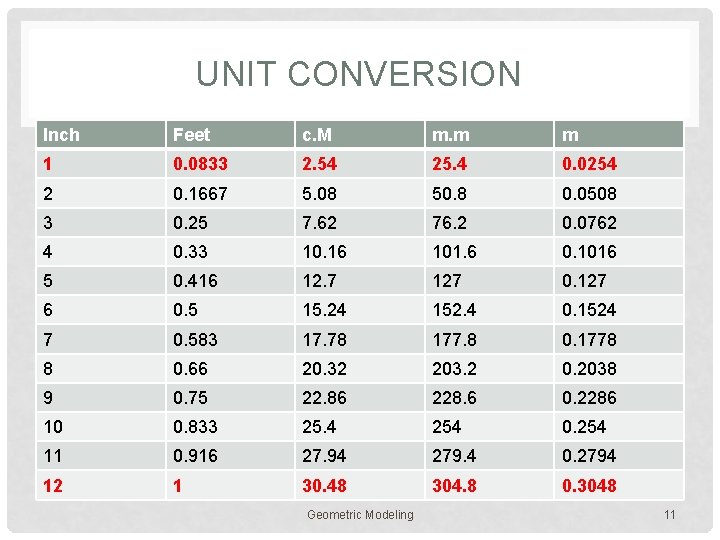Select the 0.916 feet cell
The width and height of the screenshot is (720, 540).
click(x=194, y=456)
